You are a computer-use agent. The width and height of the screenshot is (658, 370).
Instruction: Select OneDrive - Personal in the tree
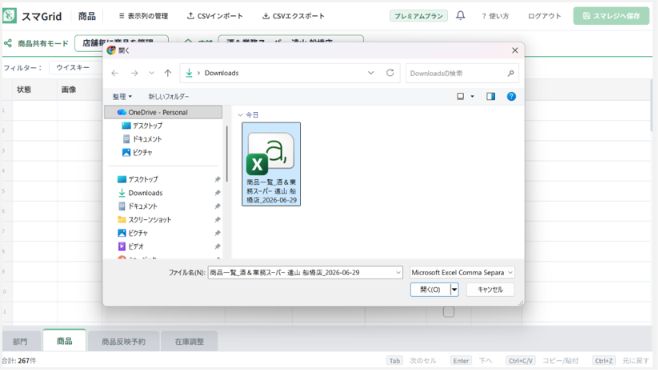pos(163,112)
